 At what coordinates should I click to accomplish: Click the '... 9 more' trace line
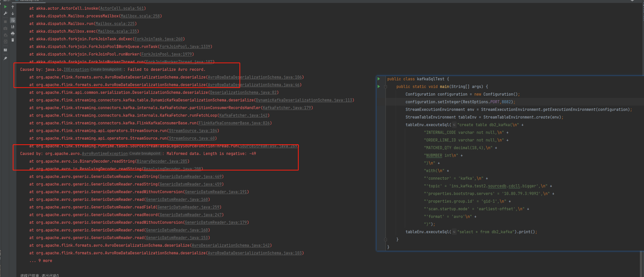coord(41,261)
